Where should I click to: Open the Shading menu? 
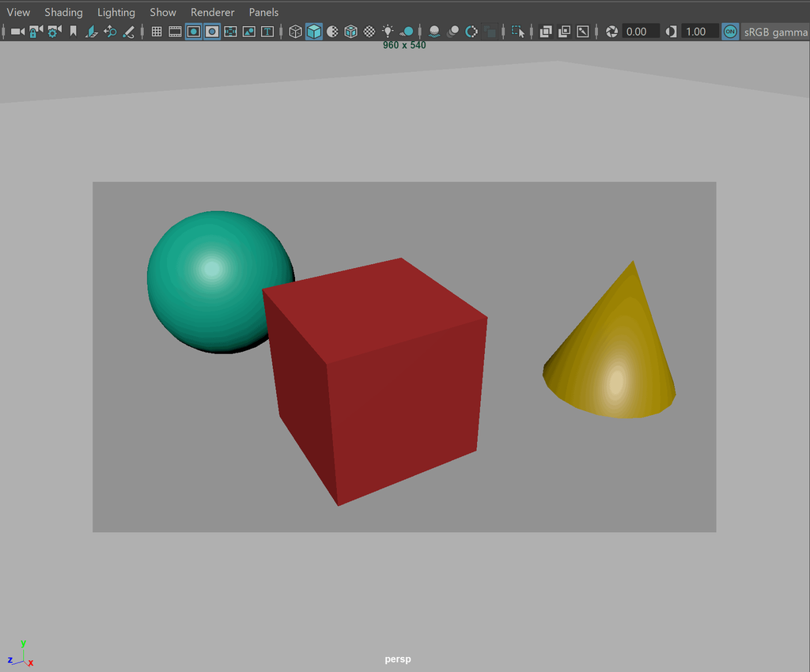(x=63, y=12)
